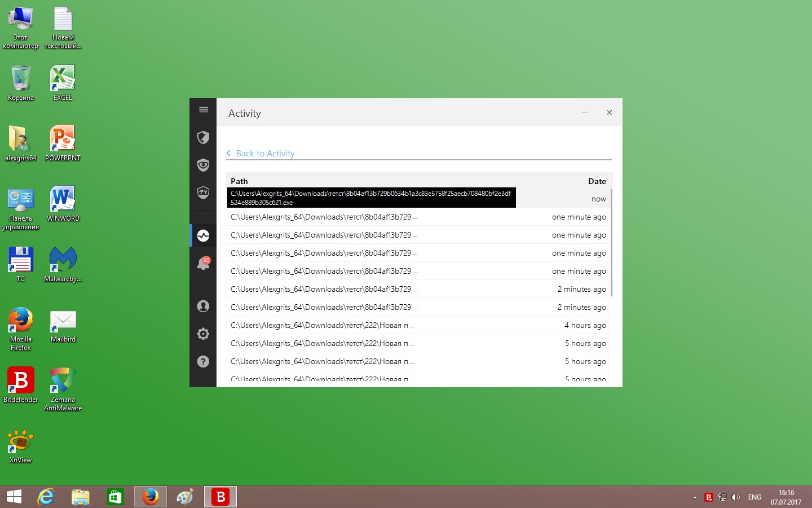This screenshot has width=812, height=508.
Task: Minimize the Bitdefender Activity window
Action: [585, 112]
